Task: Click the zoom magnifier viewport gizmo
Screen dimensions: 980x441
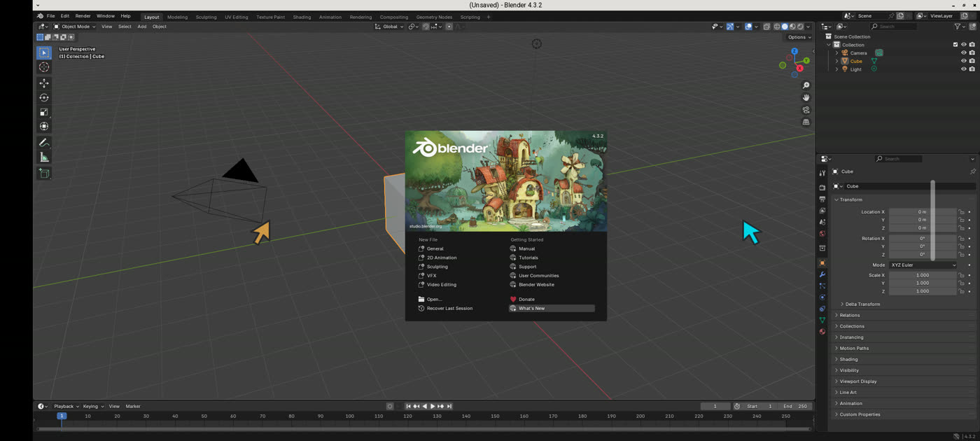Action: pyautogui.click(x=806, y=85)
